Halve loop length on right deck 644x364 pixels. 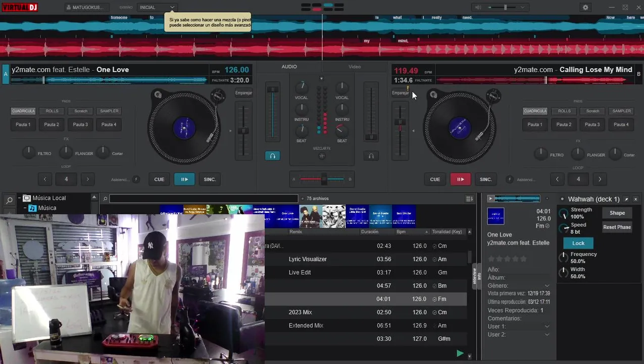pos(557,179)
